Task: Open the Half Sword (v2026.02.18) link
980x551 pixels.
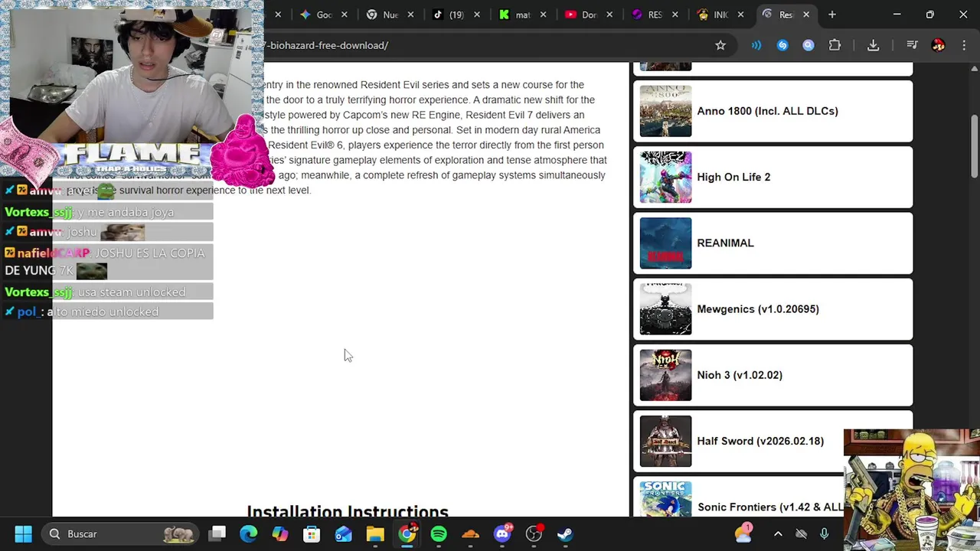Action: [760, 441]
